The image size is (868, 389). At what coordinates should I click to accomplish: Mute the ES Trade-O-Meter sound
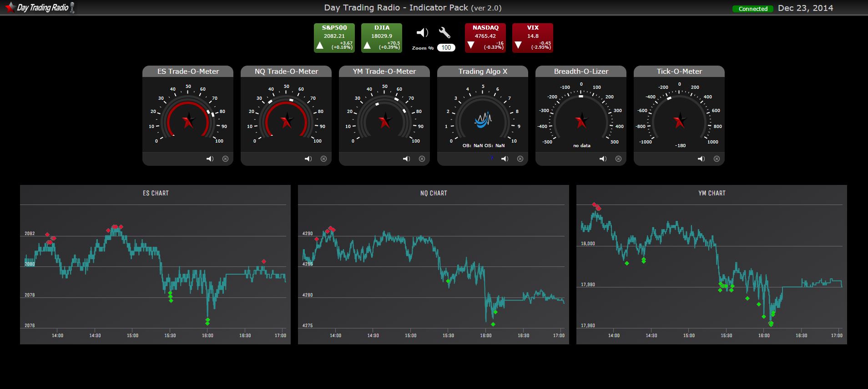pos(210,159)
